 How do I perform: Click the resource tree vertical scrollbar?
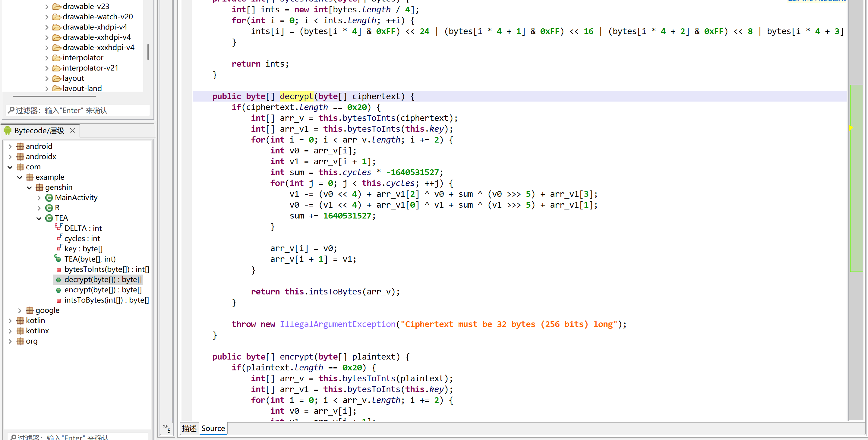(148, 52)
